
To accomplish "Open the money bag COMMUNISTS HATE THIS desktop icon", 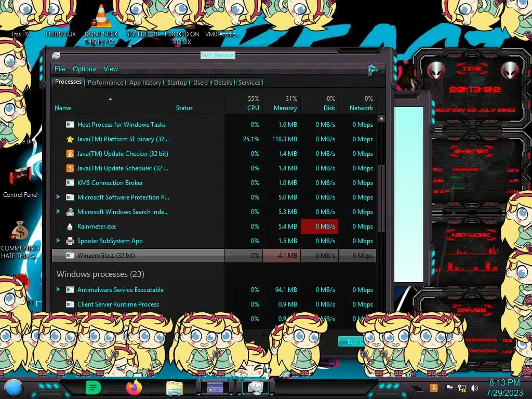I will point(20,240).
